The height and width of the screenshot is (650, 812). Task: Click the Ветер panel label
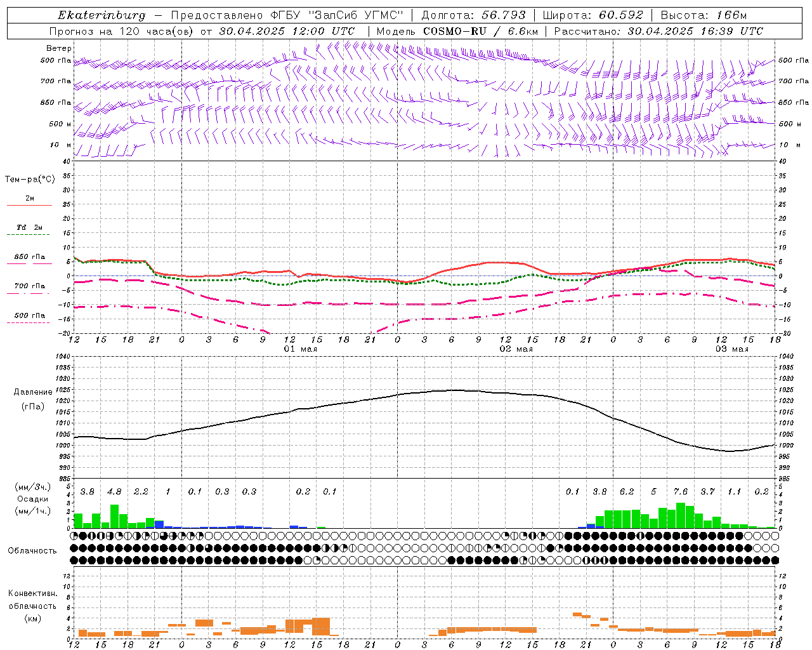click(58, 48)
